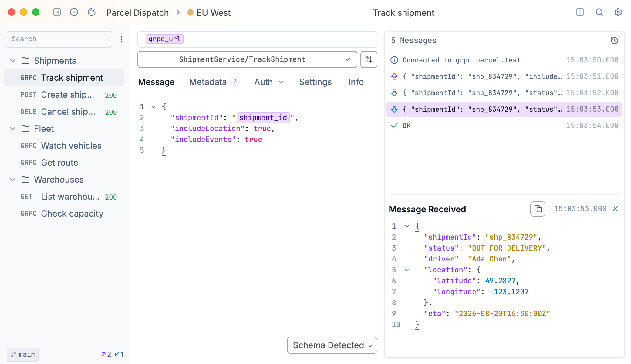Toggle the sidebar panel icon
631x364 pixels.
tap(57, 12)
